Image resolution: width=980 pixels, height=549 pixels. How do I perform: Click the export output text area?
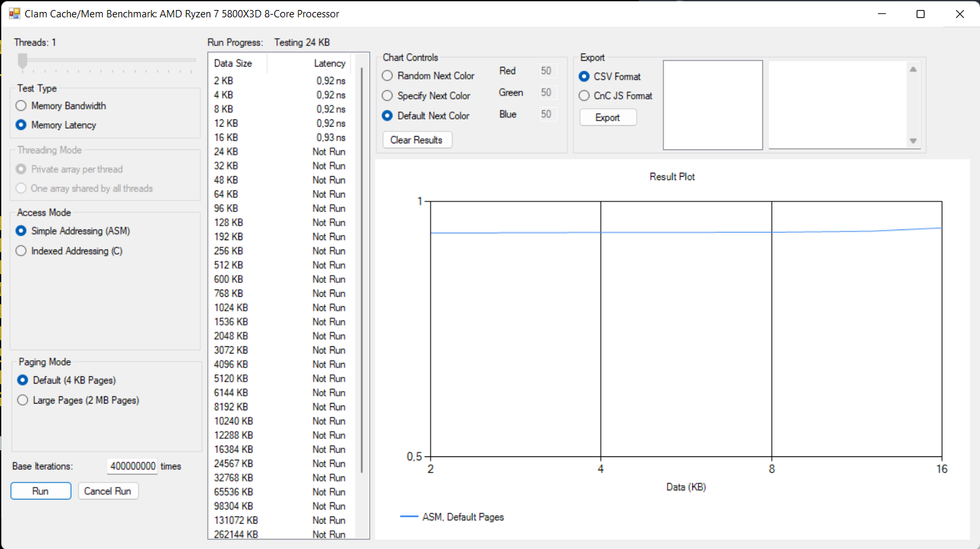click(x=838, y=105)
